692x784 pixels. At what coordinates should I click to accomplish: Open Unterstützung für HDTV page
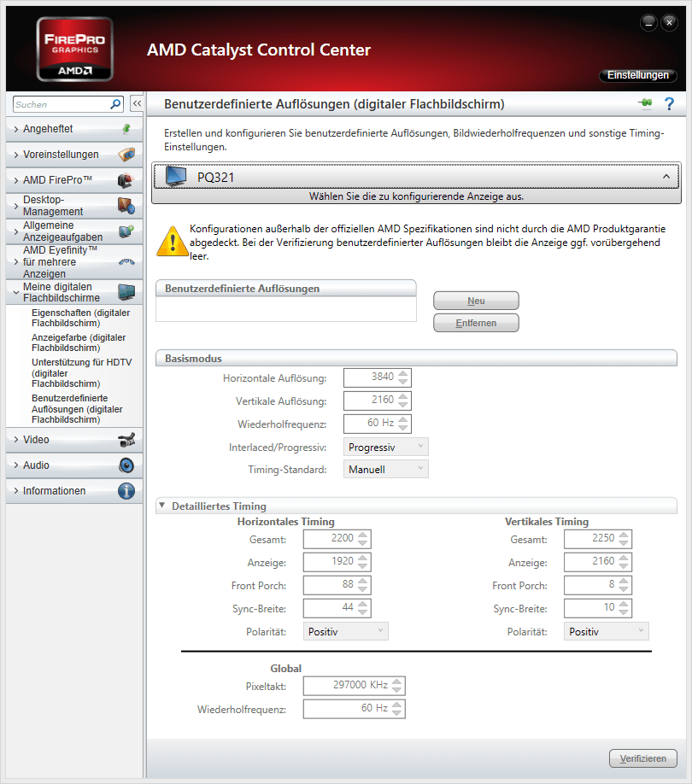pos(81,373)
